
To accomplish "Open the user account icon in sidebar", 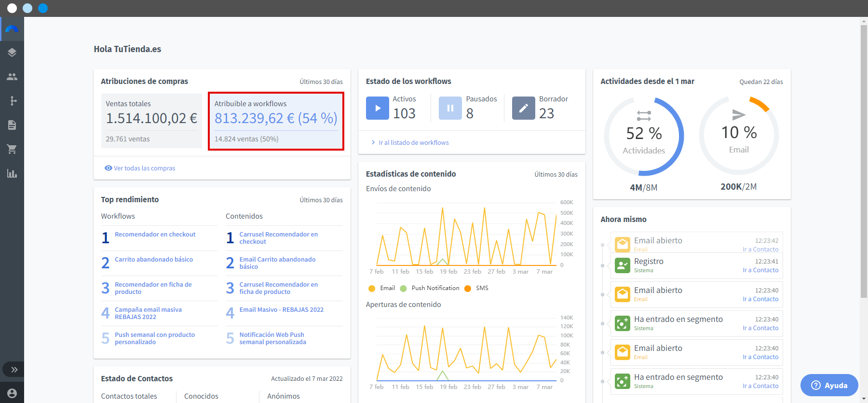I will (12, 393).
